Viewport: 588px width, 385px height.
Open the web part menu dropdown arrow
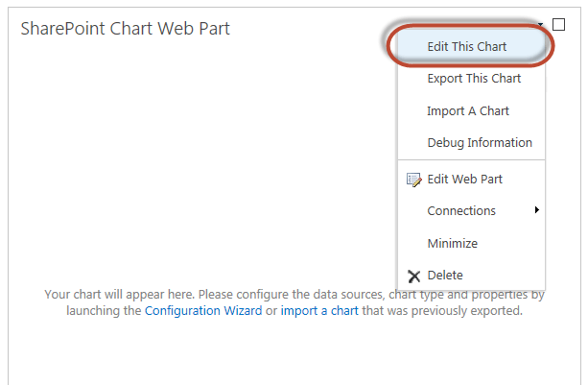[x=540, y=24]
